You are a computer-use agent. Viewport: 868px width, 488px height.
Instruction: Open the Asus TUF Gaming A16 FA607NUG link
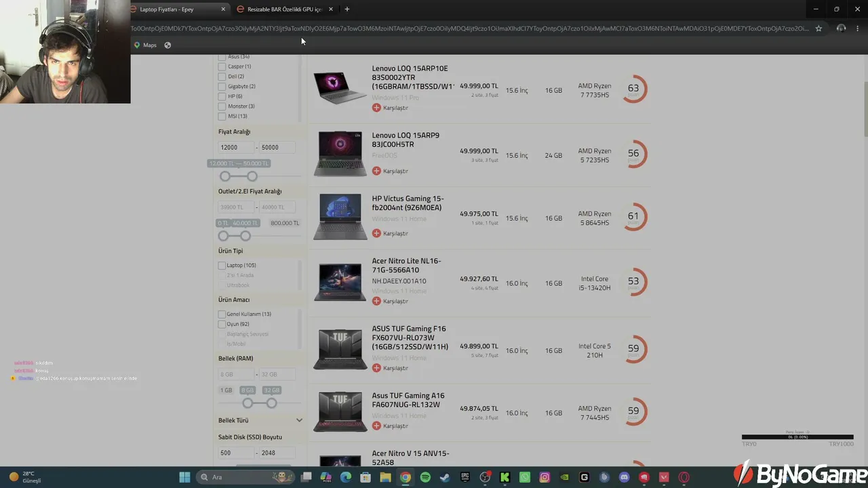point(408,400)
